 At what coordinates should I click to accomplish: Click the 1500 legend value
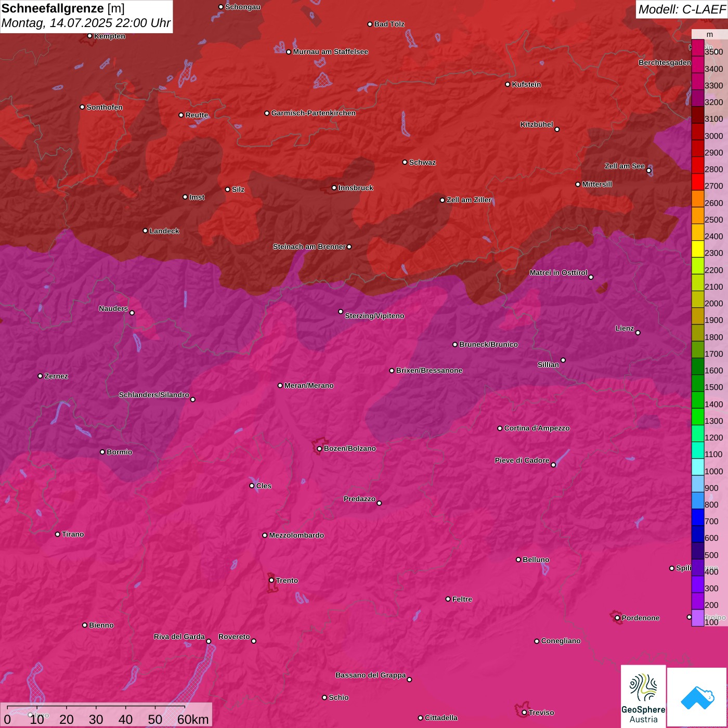pos(713,387)
